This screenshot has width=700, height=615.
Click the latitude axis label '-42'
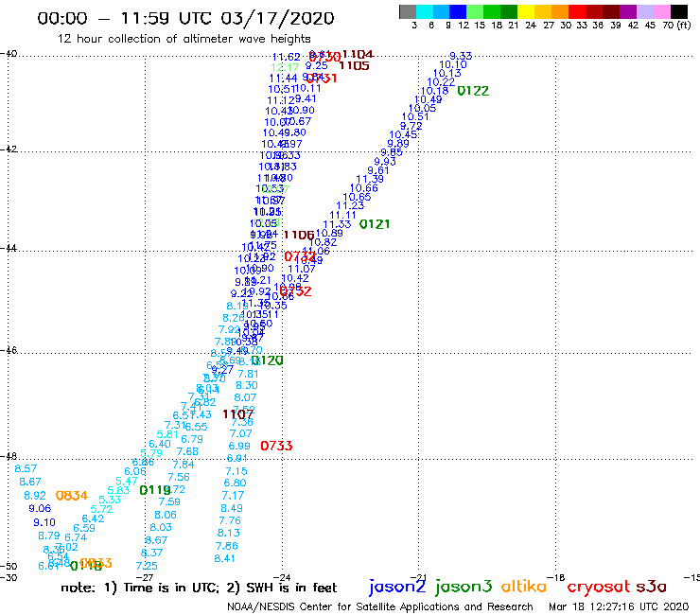click(x=9, y=149)
